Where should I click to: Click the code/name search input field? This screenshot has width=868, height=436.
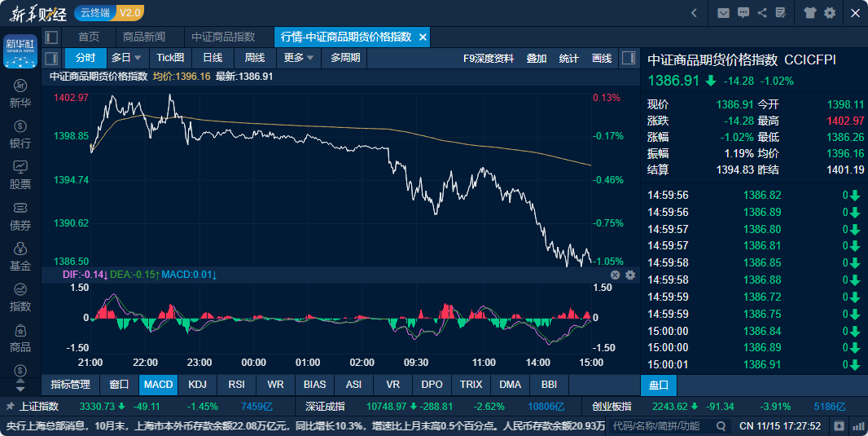click(661, 425)
